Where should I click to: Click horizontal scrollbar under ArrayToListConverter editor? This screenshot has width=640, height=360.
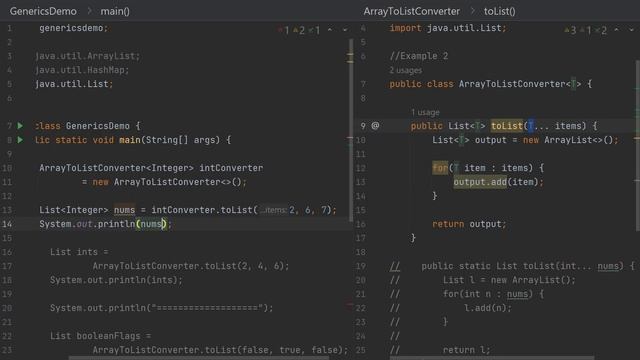pos(492,358)
